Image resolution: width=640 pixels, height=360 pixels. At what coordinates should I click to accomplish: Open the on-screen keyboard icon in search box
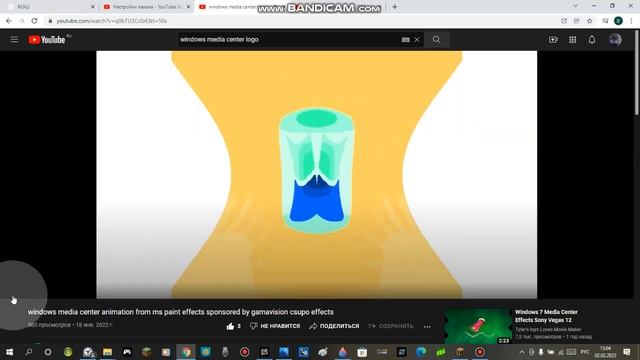coord(405,40)
